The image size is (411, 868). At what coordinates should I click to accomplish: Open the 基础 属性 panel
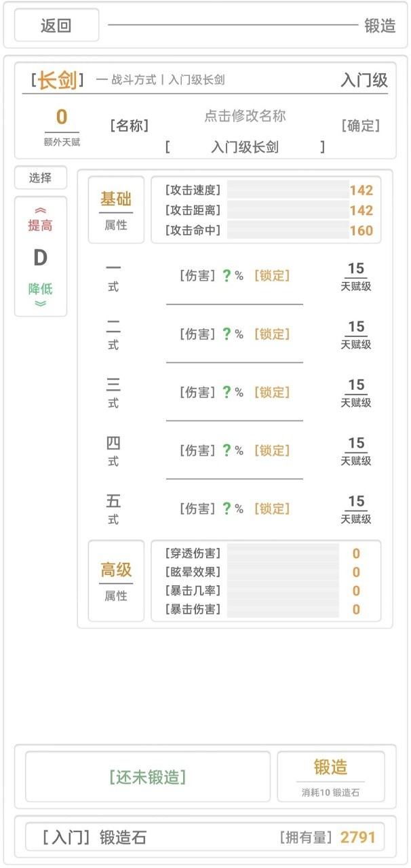coord(116,210)
